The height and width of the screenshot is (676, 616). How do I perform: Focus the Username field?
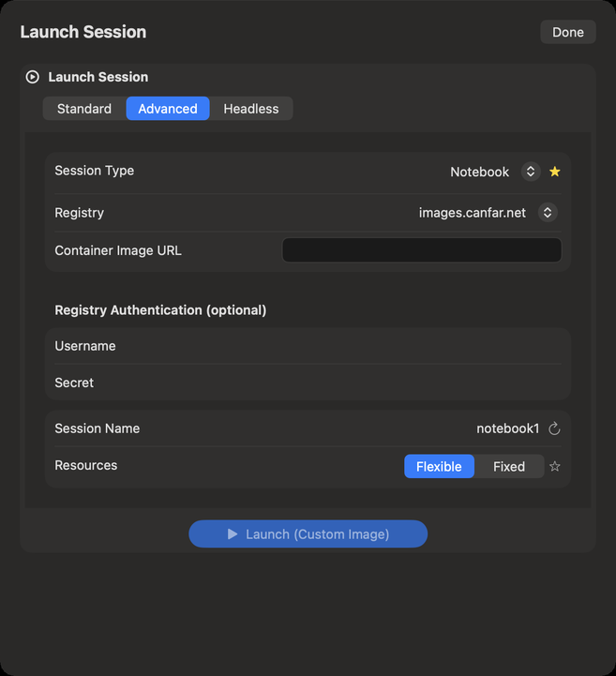pyautogui.click(x=308, y=346)
